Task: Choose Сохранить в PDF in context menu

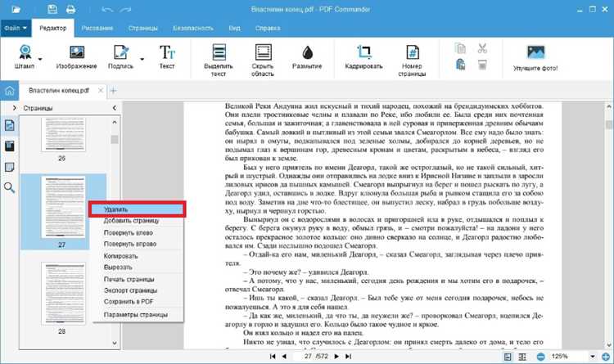Action: pyautogui.click(x=137, y=301)
